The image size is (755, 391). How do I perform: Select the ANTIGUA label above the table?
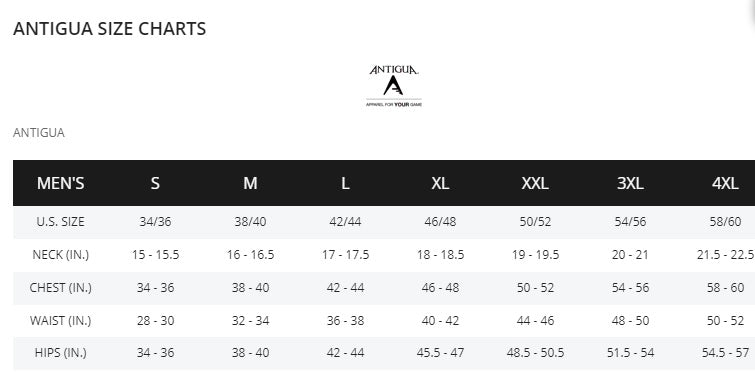pos(39,132)
